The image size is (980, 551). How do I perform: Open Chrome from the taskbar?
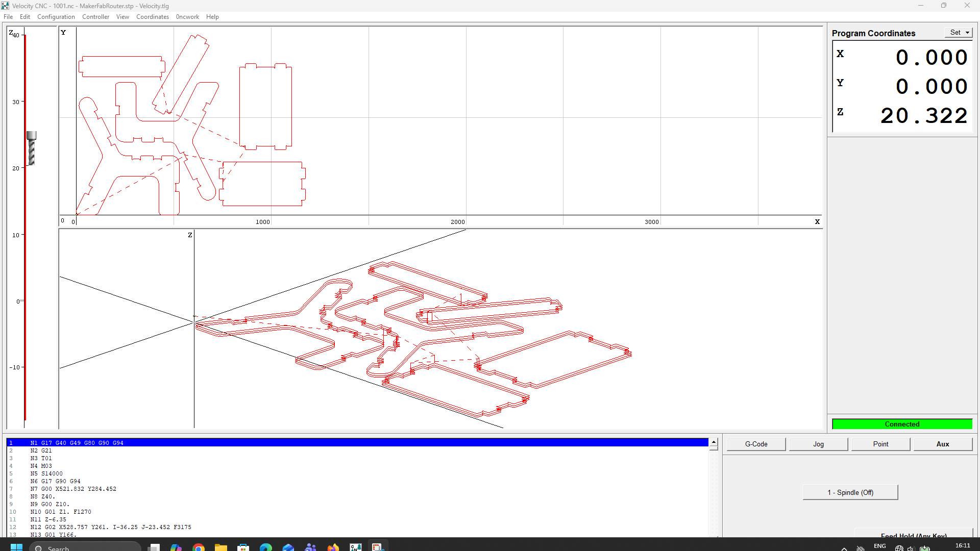[199, 547]
